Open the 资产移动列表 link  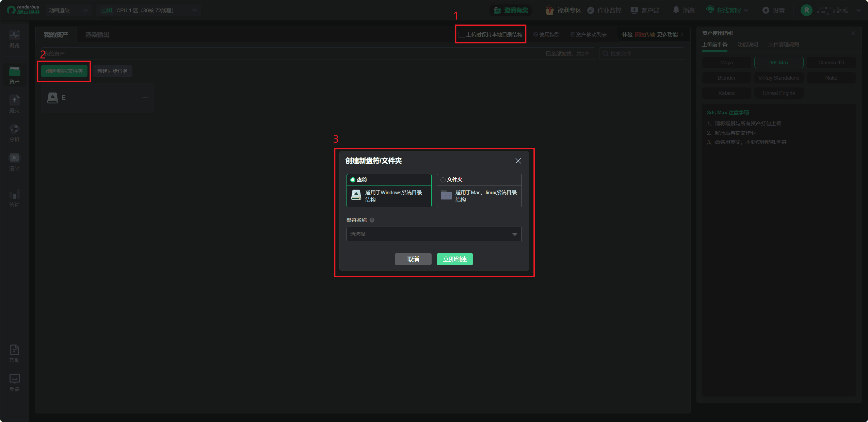pyautogui.click(x=589, y=34)
